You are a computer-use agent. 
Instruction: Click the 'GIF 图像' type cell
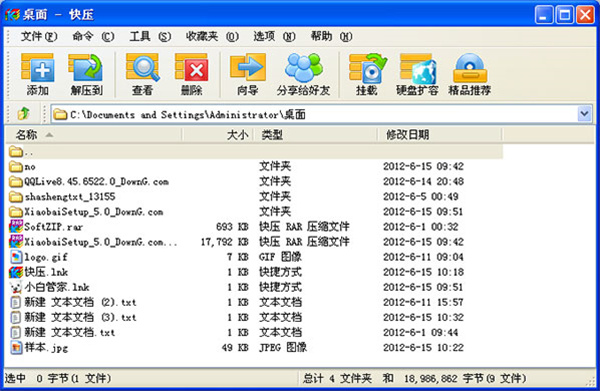coord(280,257)
